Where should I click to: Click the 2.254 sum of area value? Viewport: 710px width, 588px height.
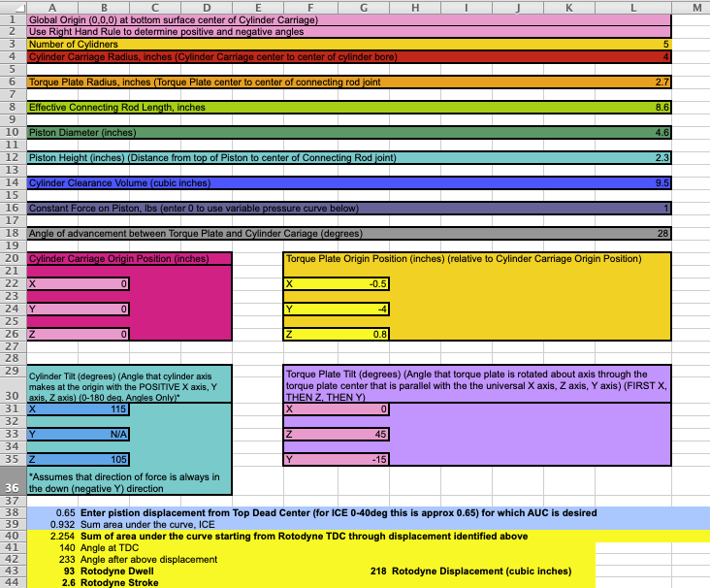pos(63,537)
